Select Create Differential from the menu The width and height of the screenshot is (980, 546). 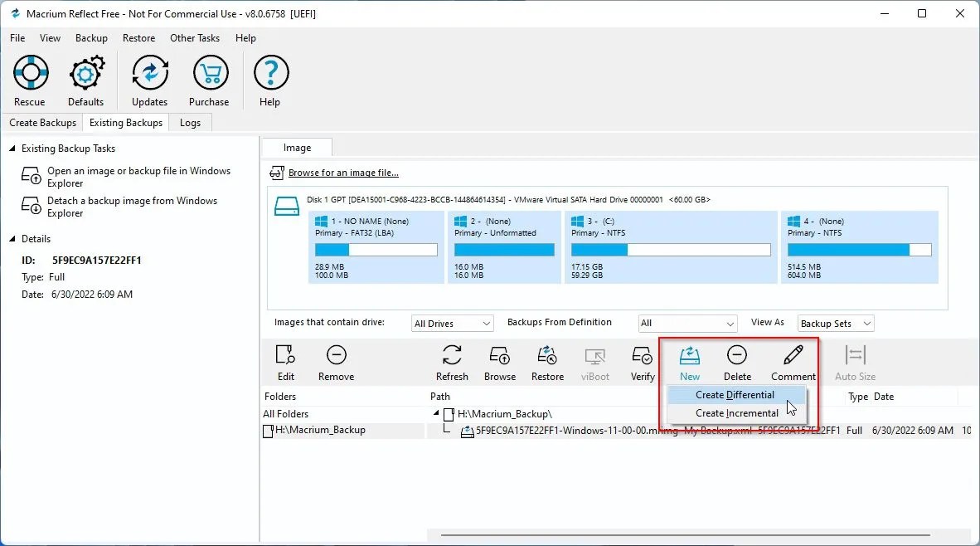pyautogui.click(x=736, y=394)
